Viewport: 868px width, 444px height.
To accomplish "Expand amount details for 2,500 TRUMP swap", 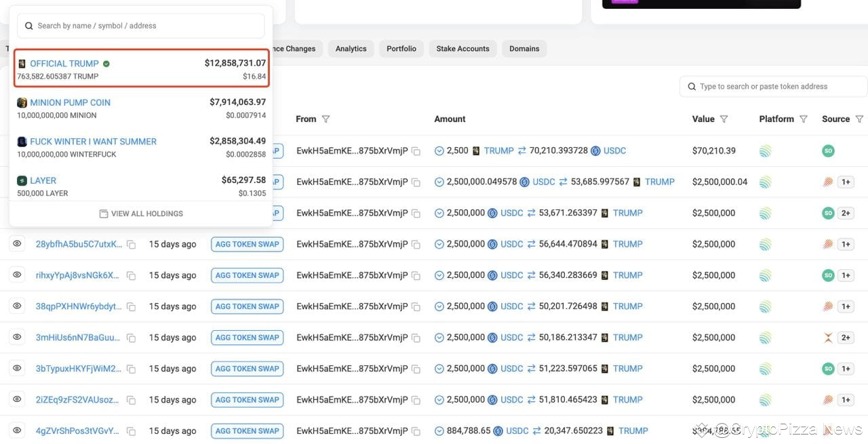I will 439,150.
